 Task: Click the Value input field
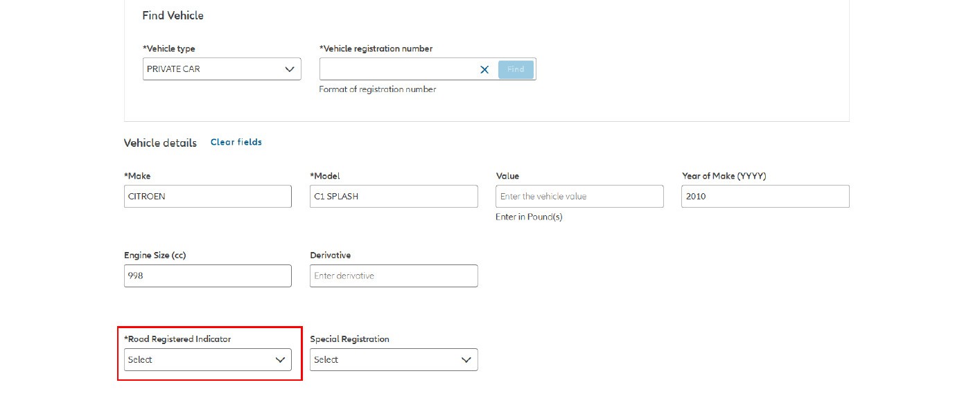tap(579, 196)
